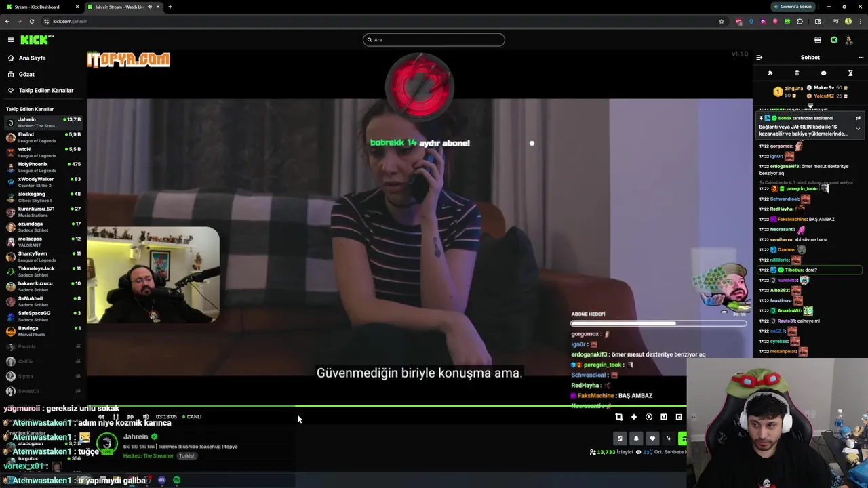Open the SafeSpaceGG channel
The image size is (868, 488).
pos(43,317)
